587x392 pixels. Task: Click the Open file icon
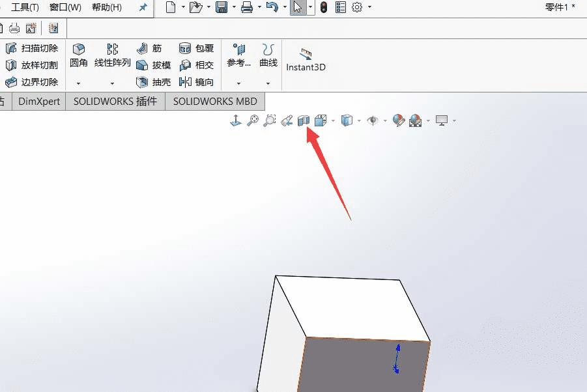195,7
